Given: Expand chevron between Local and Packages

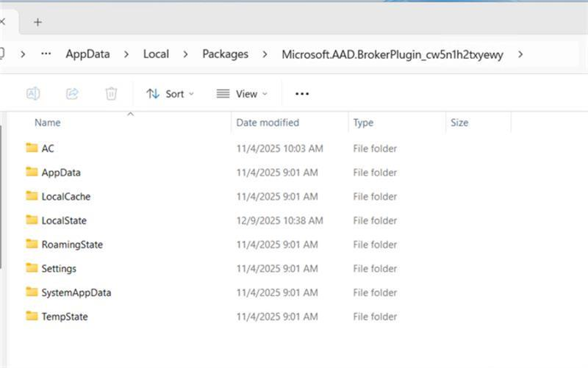Looking at the screenshot, I should click(185, 54).
